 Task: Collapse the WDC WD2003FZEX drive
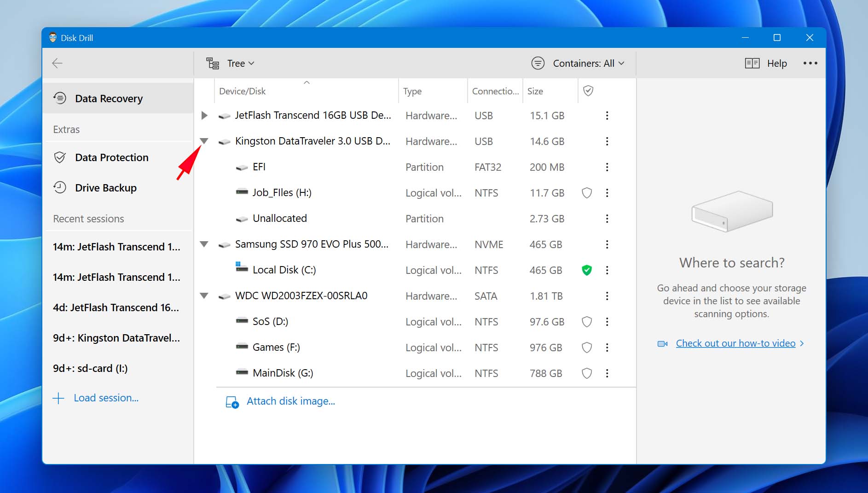pyautogui.click(x=204, y=296)
